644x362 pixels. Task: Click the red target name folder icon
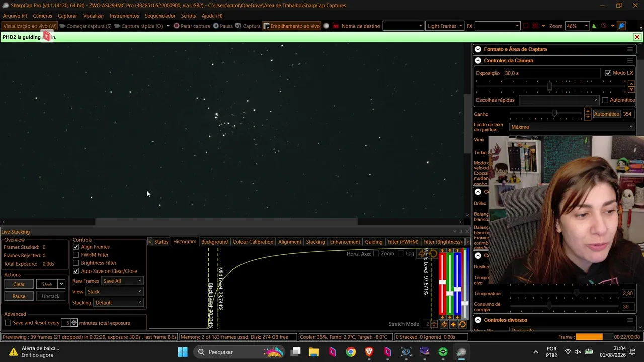(335, 26)
